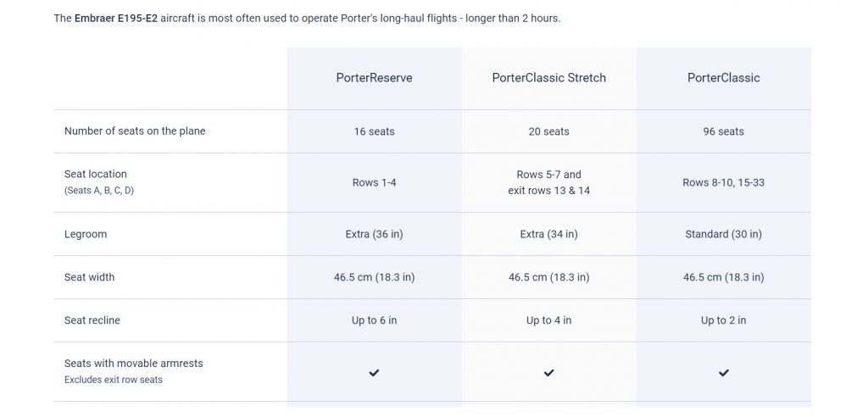
Task: Click the 'Rows 8-10, 15-33' cell
Action: click(x=723, y=182)
